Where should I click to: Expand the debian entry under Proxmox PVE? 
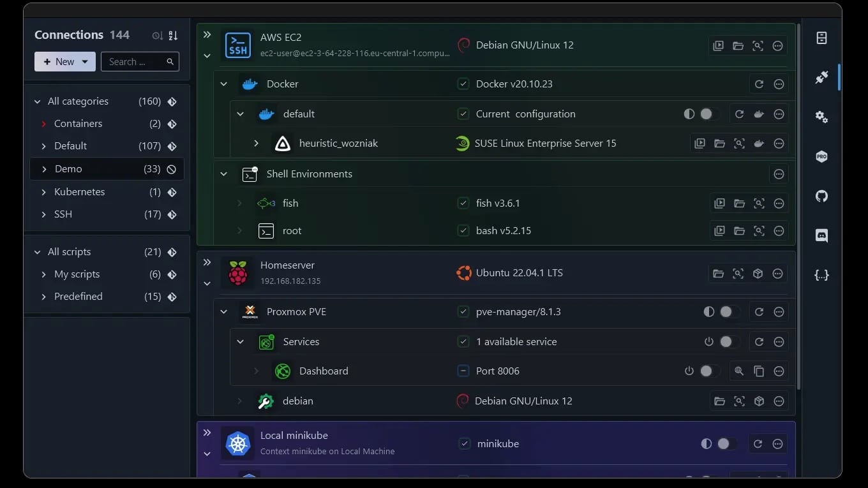pos(241,401)
